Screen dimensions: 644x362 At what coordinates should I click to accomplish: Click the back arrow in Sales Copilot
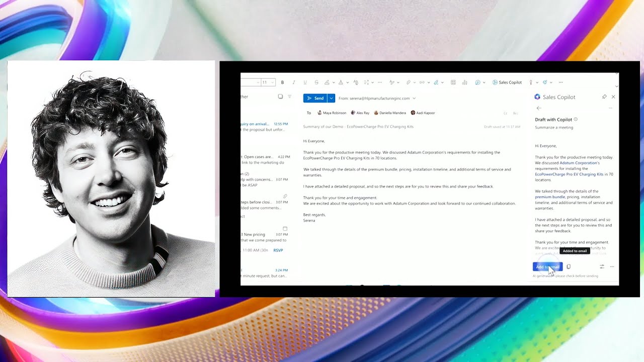[x=539, y=108]
